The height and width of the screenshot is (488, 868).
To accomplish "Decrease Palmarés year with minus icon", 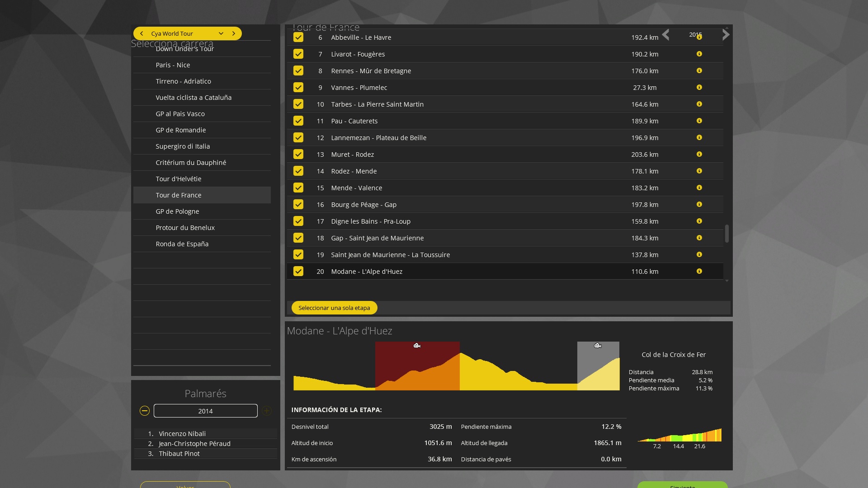I will 145,411.
